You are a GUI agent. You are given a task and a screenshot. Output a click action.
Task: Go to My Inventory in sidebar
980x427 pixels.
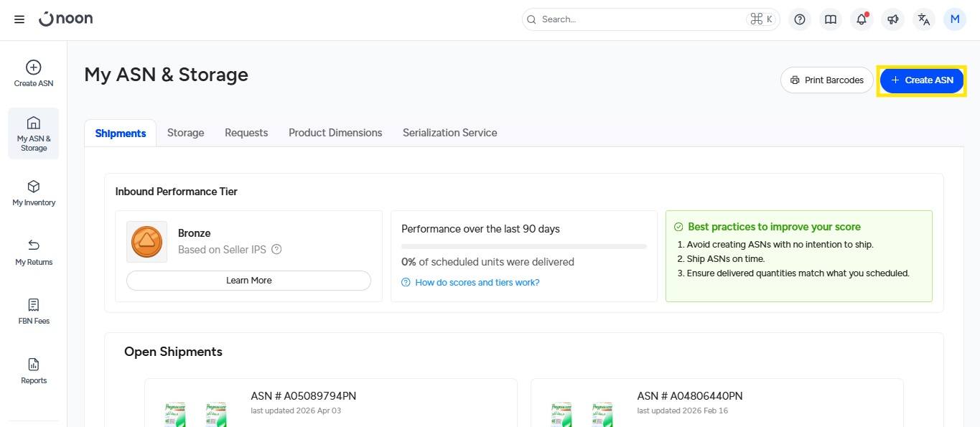34,193
